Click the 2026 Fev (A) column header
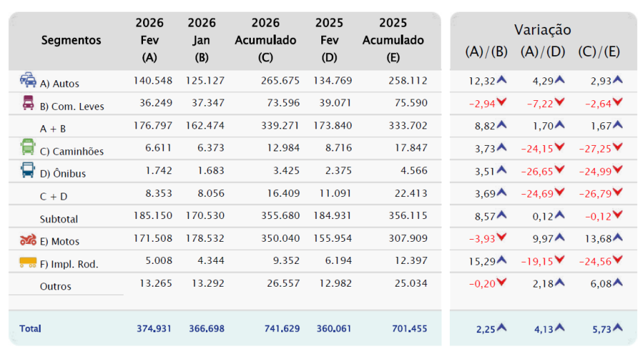 (x=149, y=40)
